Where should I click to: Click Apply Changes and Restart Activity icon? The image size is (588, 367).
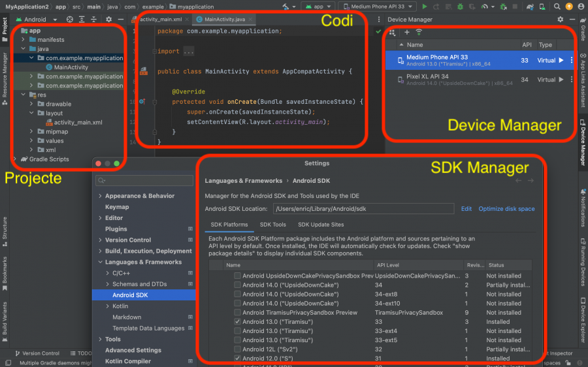[436, 7]
